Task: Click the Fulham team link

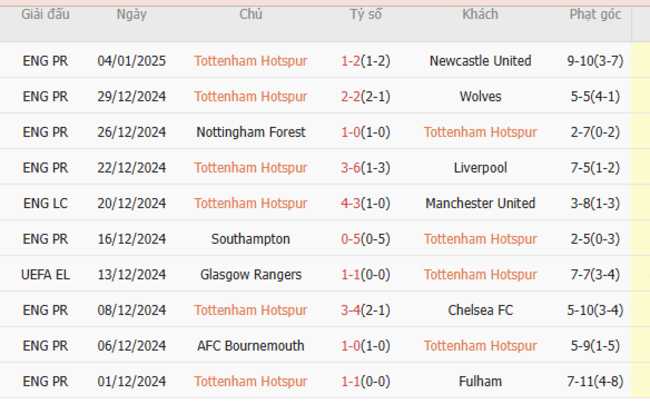Action: tap(480, 382)
